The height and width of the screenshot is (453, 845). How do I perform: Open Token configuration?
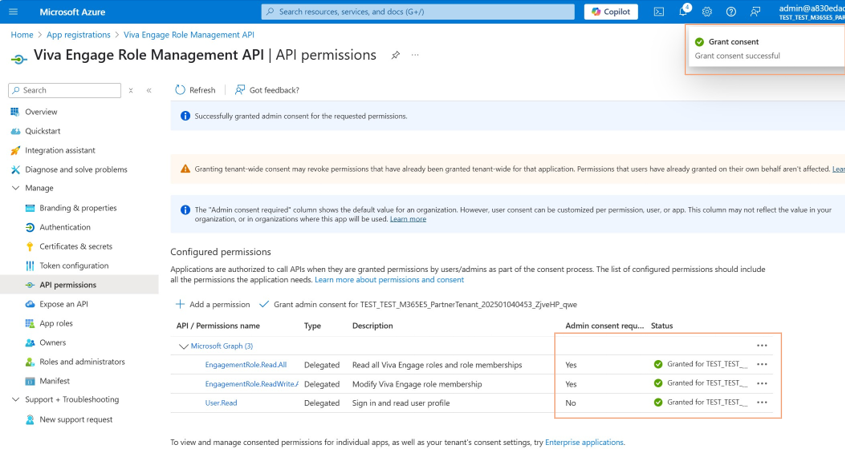tap(74, 266)
